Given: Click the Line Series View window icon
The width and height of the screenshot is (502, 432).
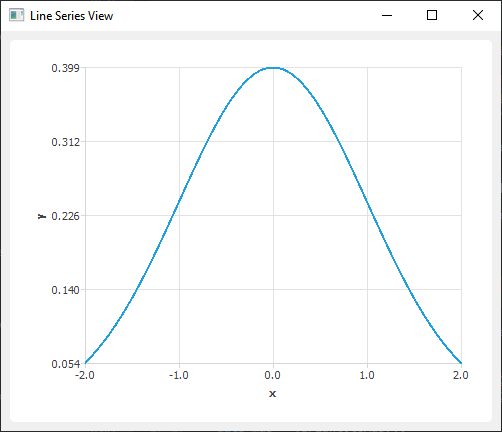Looking at the screenshot, I should [16, 15].
